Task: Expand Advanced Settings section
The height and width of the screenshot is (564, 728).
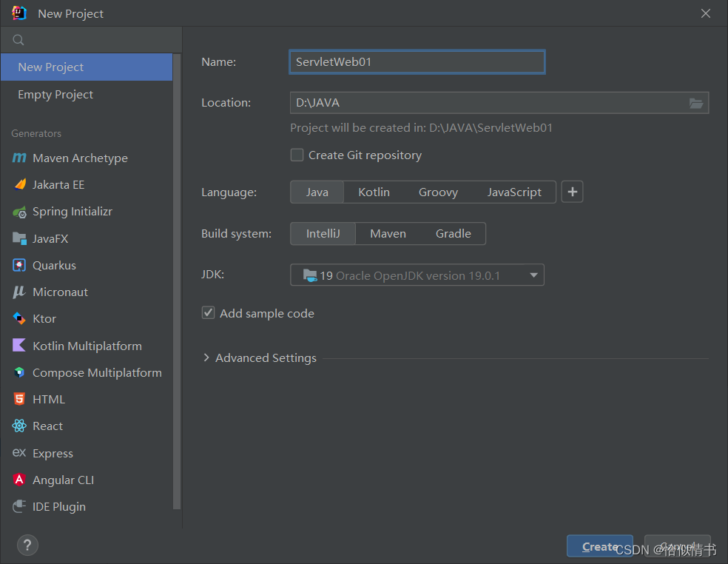Action: click(x=260, y=358)
